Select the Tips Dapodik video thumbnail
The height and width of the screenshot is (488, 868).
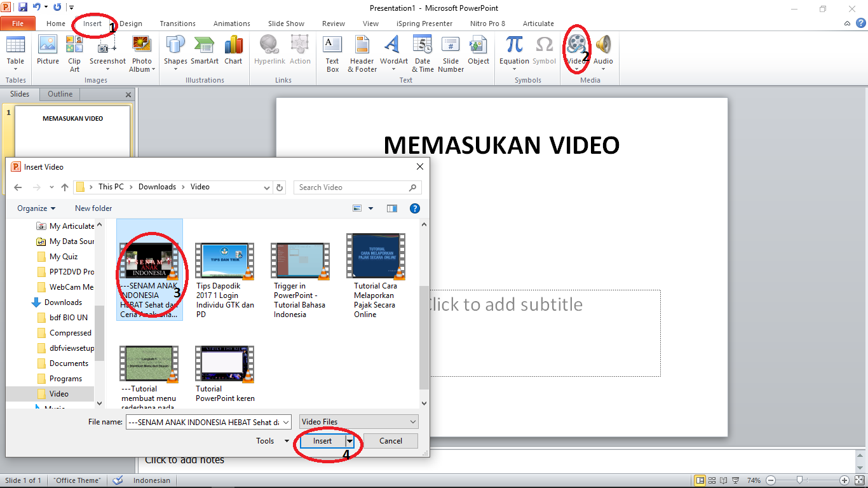pyautogui.click(x=225, y=260)
